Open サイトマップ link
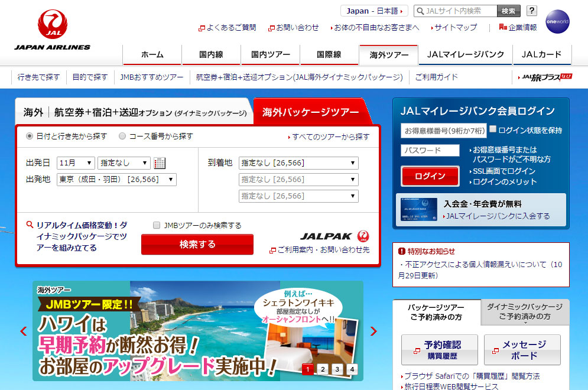The height and width of the screenshot is (390, 588). point(454,27)
